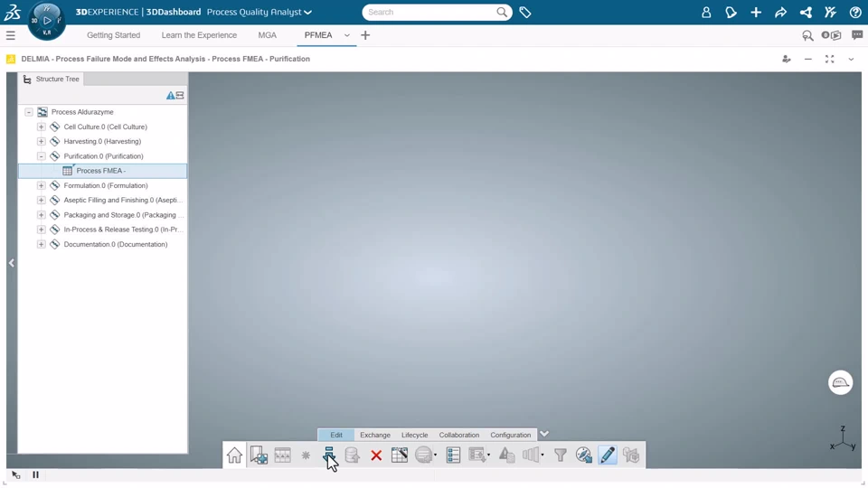
Task: Click the warning triangle toolbar icon
Action: tap(506, 455)
